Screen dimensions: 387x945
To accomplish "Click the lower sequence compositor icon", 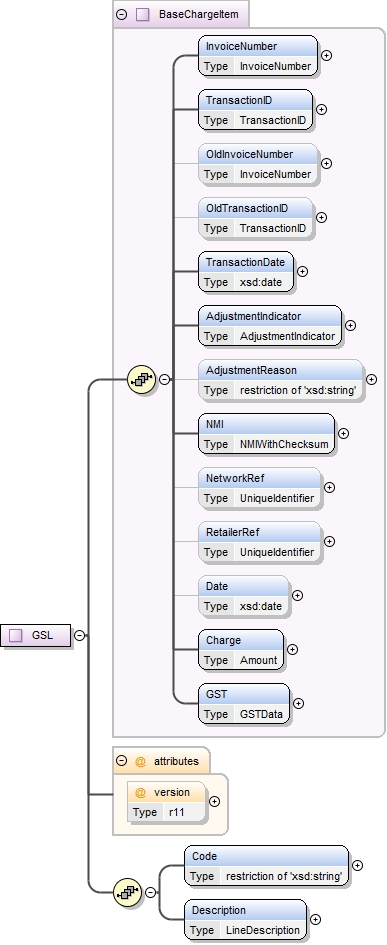I will pos(128,893).
